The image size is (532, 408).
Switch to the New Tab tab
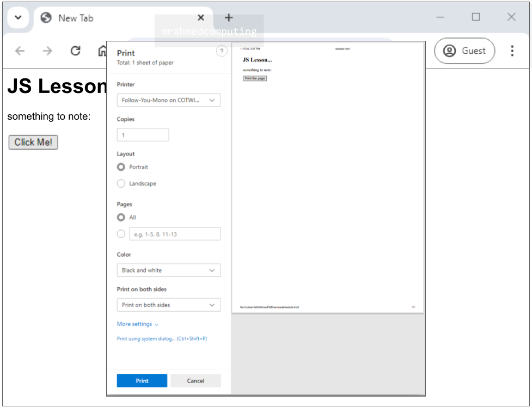click(x=109, y=18)
